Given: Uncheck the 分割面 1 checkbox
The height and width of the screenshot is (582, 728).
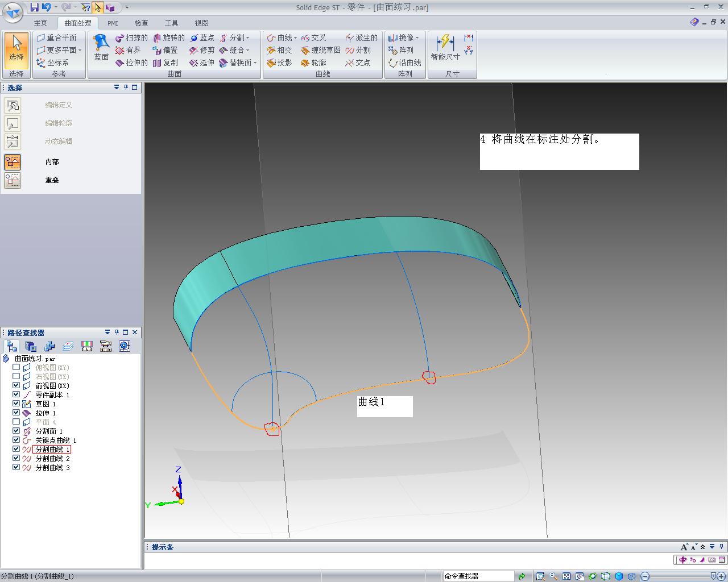Looking at the screenshot, I should coord(16,431).
